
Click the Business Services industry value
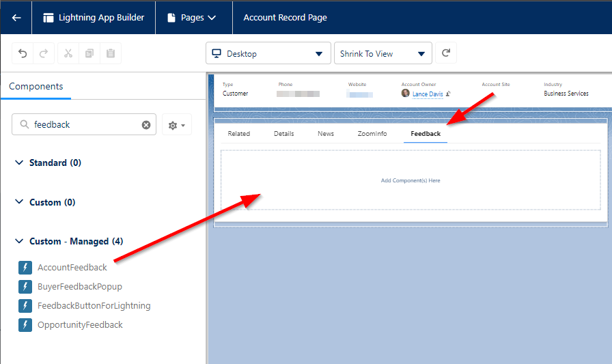pos(566,94)
